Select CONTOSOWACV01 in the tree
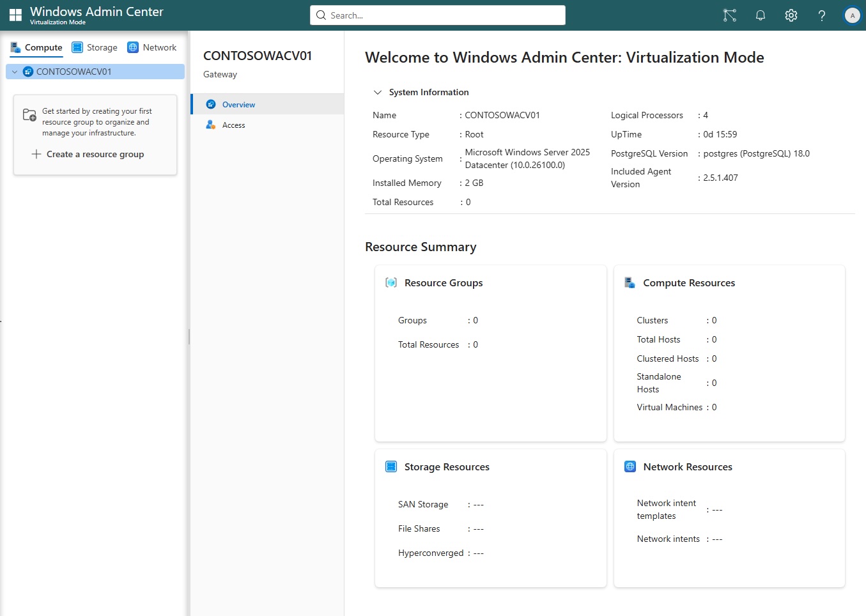 click(x=73, y=72)
